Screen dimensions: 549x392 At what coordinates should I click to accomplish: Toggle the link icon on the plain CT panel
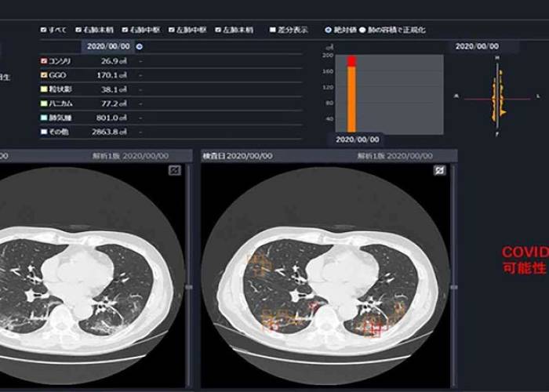pos(175,170)
